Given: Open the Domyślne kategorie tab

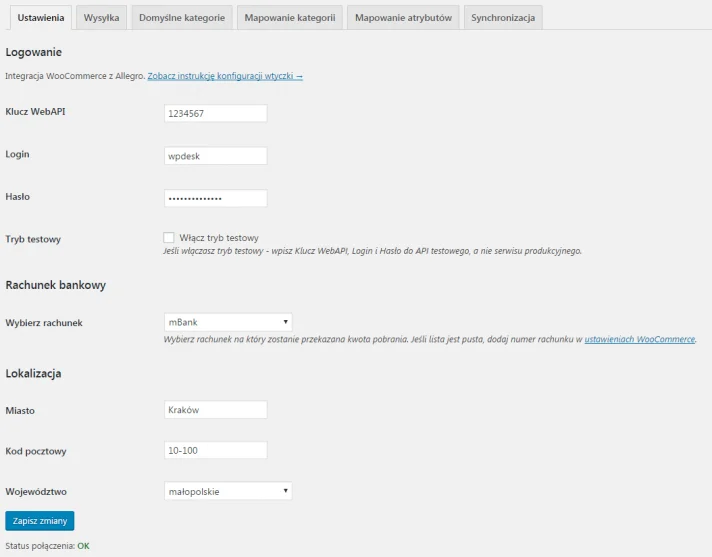Looking at the screenshot, I should pos(182,18).
